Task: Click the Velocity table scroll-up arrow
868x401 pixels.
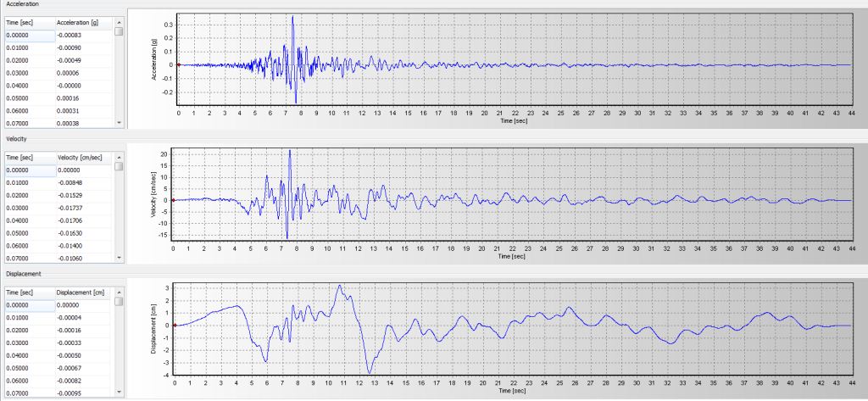Action: pos(120,157)
